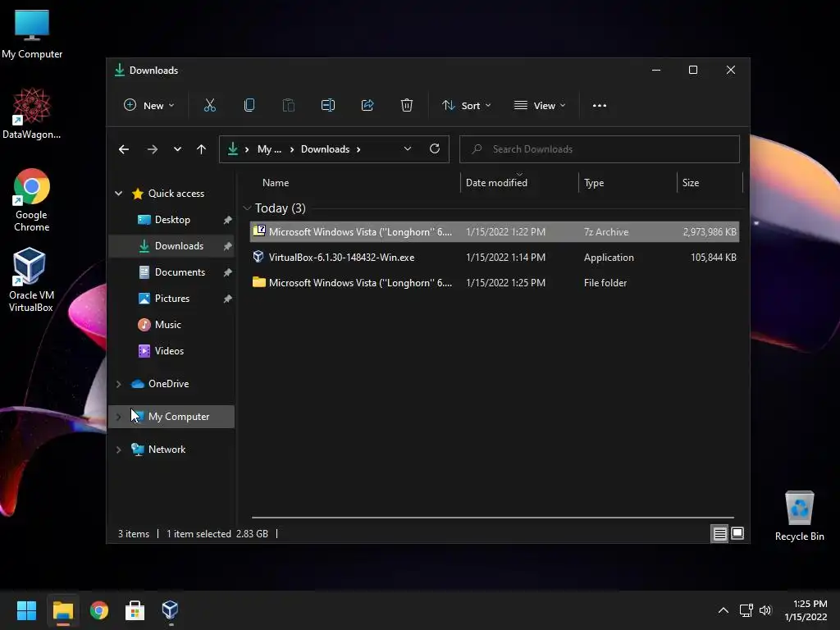Show hidden tray icons chevron

[x=724, y=610]
